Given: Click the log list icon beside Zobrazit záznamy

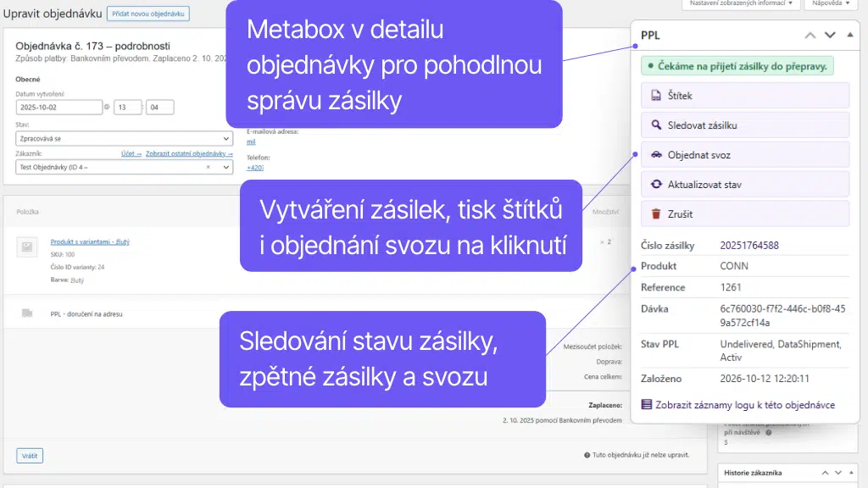Looking at the screenshot, I should 646,404.
